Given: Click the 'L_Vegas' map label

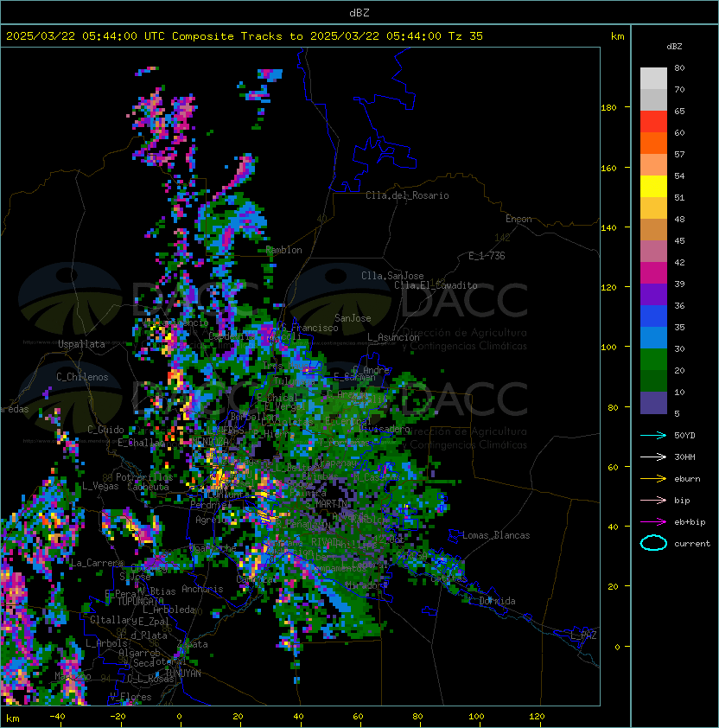Looking at the screenshot, I should click(100, 486).
